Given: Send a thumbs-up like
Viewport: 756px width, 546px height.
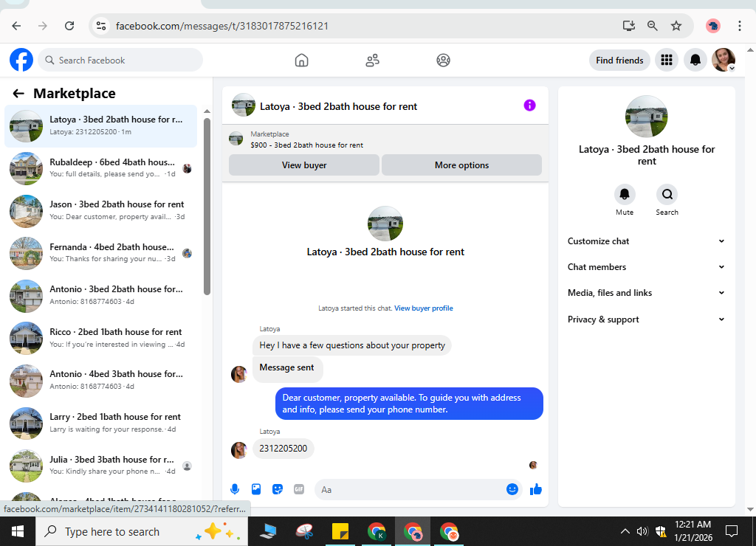Looking at the screenshot, I should click(536, 490).
